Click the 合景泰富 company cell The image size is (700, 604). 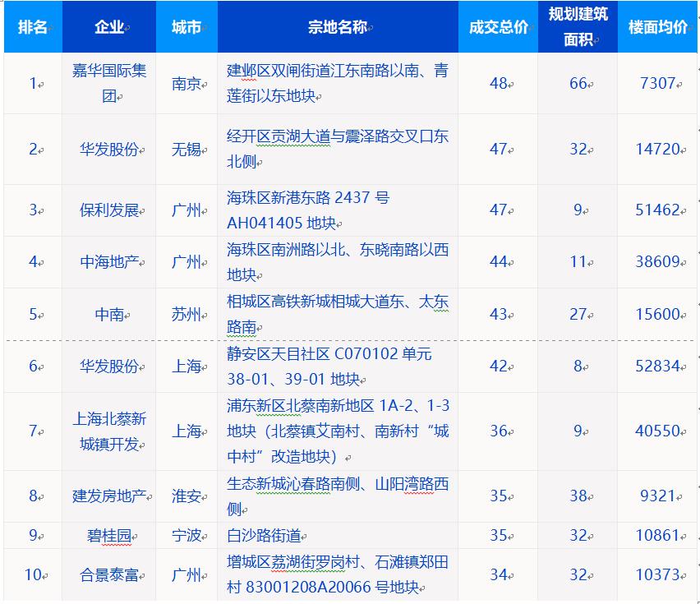[x=108, y=574]
